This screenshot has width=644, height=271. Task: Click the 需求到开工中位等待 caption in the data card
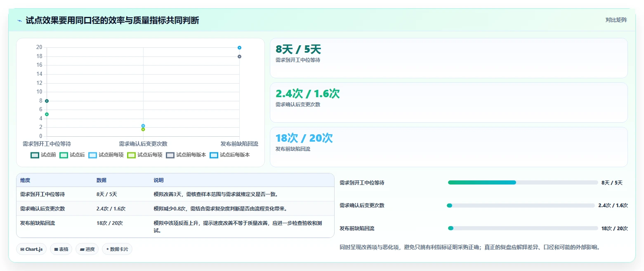[x=298, y=60]
